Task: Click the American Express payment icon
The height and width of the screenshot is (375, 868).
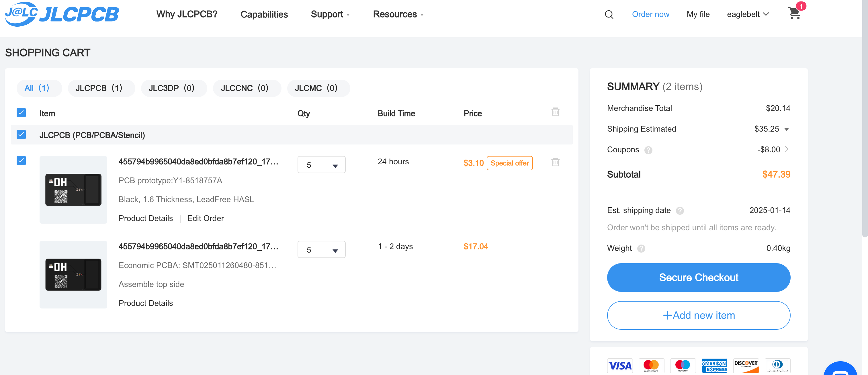Action: [714, 366]
